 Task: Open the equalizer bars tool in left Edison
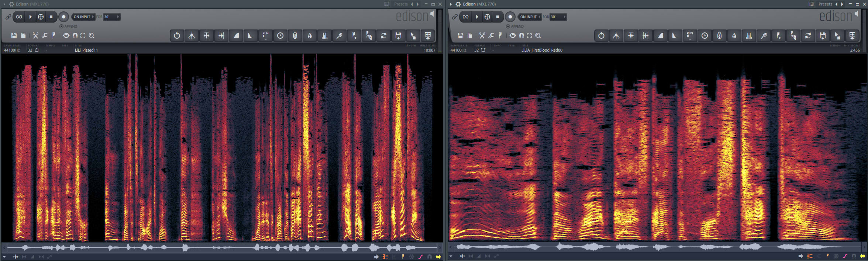tap(324, 36)
